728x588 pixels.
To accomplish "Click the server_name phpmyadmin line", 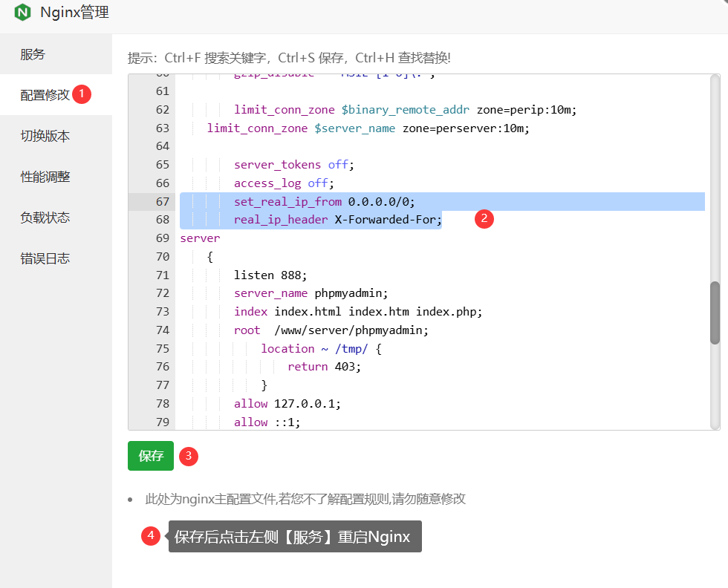I will (311, 293).
